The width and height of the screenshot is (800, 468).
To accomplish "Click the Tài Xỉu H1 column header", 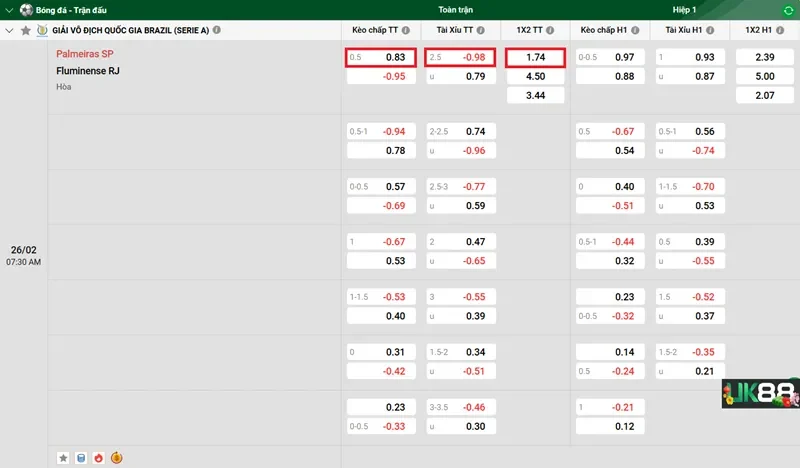I will tap(684, 30).
